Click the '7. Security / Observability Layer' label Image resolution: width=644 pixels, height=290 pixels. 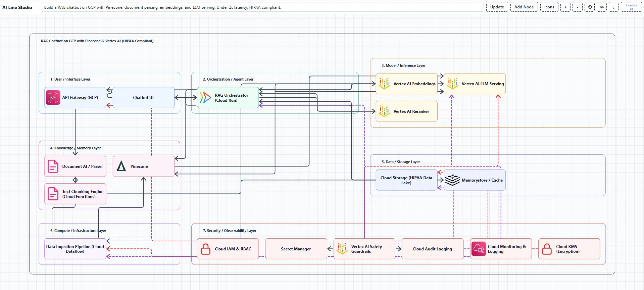pyautogui.click(x=230, y=231)
